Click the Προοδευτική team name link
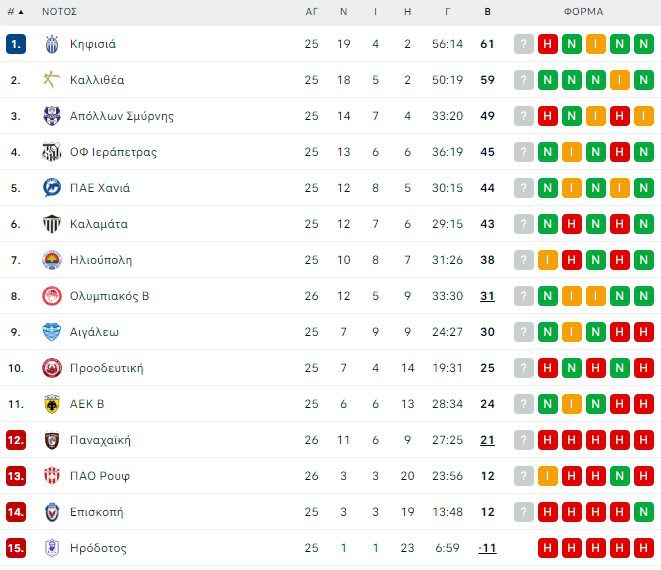This screenshot has height=570, width=661. [x=106, y=368]
